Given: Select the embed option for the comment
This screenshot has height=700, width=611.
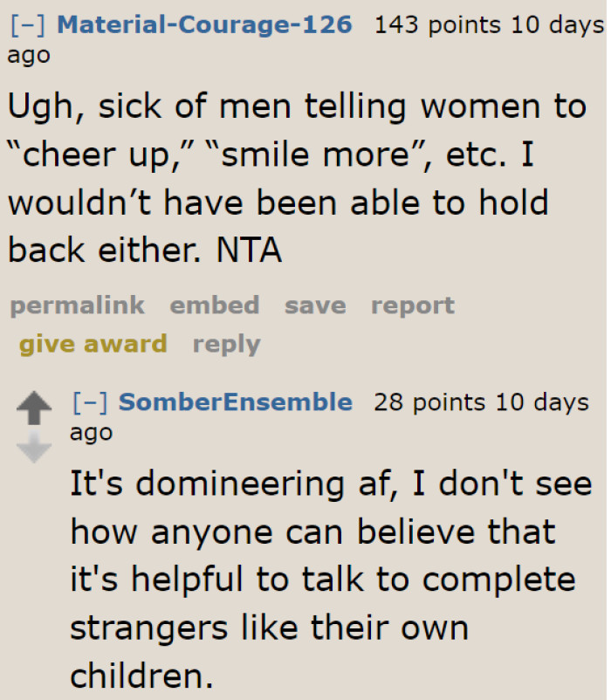Looking at the screenshot, I should (215, 305).
